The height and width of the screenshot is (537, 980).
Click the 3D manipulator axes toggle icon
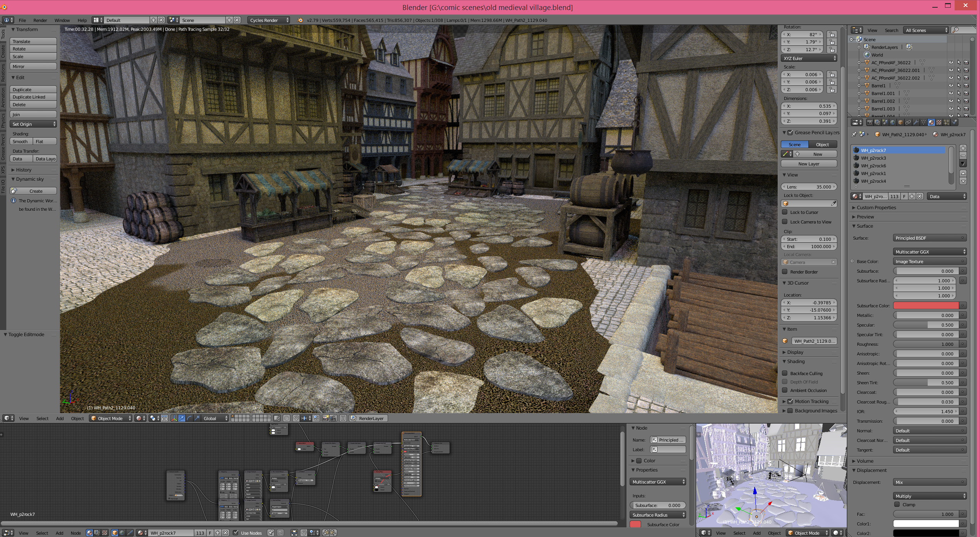coord(174,418)
